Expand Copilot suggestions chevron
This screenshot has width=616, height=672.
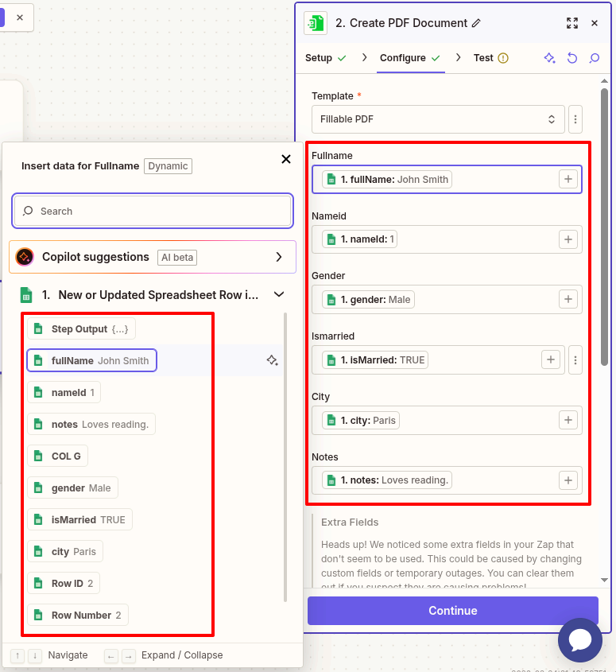pyautogui.click(x=279, y=257)
